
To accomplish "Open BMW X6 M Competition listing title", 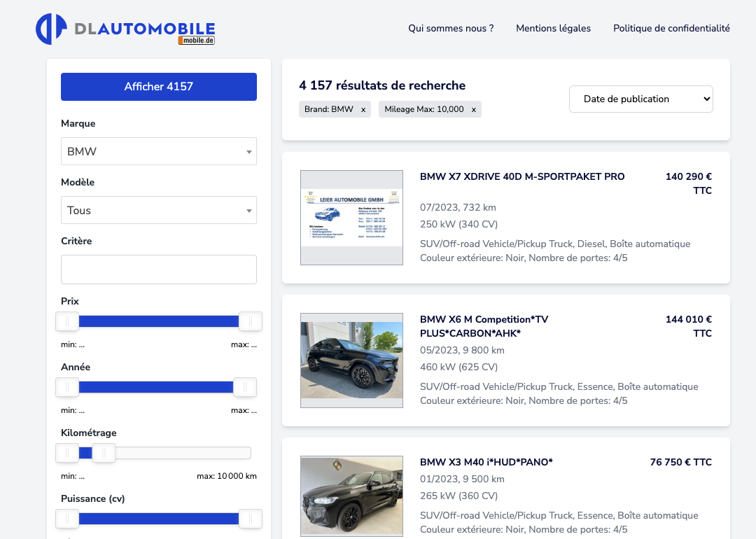I will pyautogui.click(x=484, y=326).
